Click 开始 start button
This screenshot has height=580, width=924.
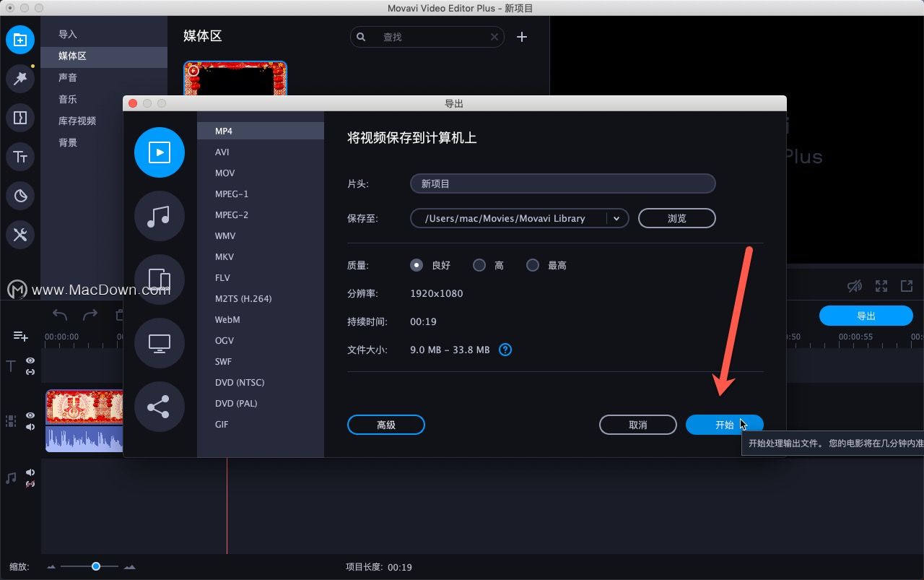[x=724, y=425]
